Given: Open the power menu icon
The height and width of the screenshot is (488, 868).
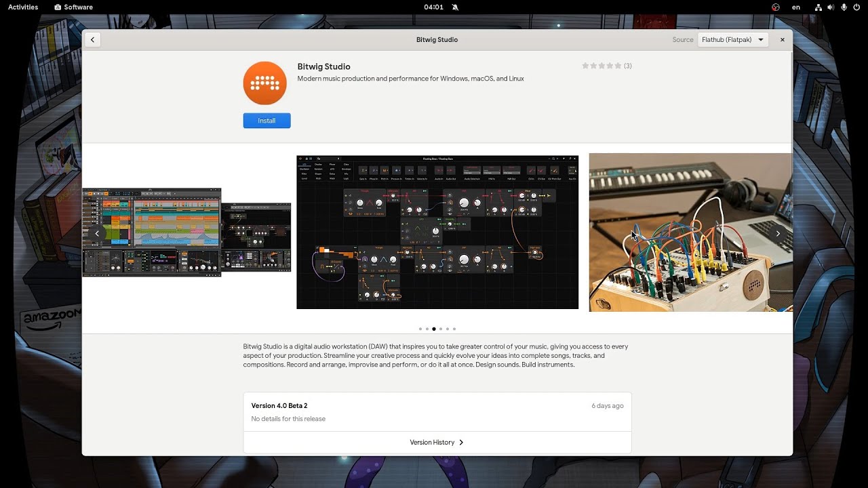Looking at the screenshot, I should (x=857, y=7).
